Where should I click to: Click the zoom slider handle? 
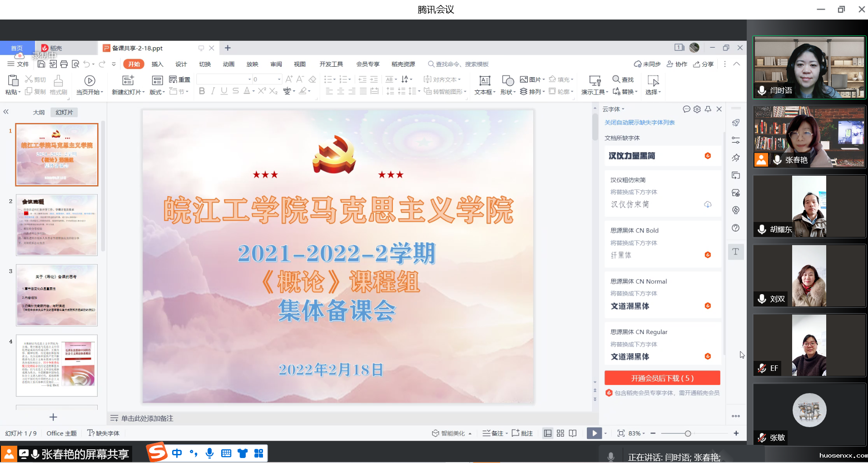tap(688, 433)
